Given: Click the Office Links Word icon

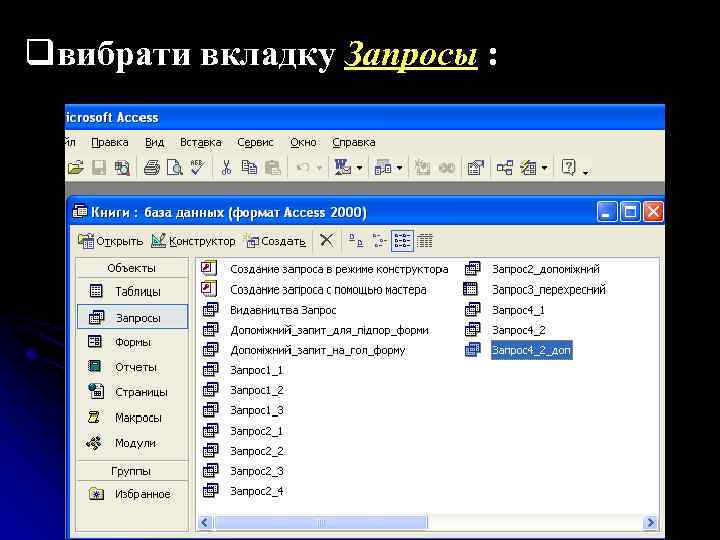Looking at the screenshot, I should [343, 168].
